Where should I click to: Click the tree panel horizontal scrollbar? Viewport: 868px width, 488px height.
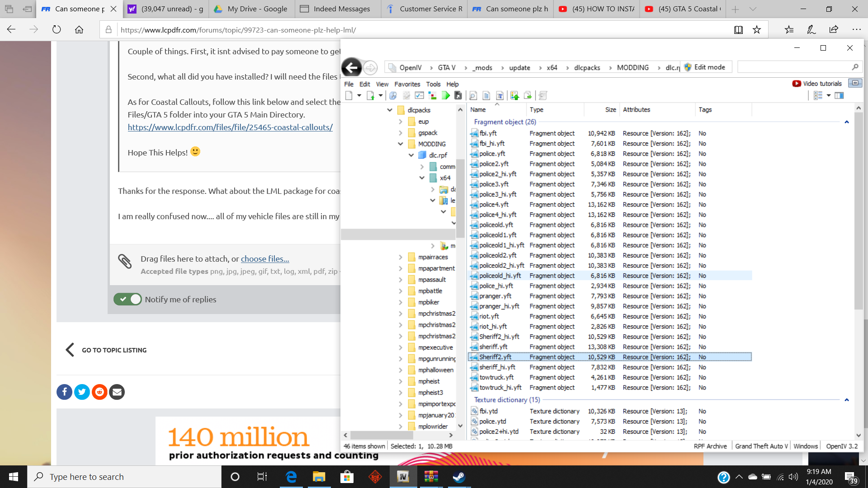click(382, 435)
